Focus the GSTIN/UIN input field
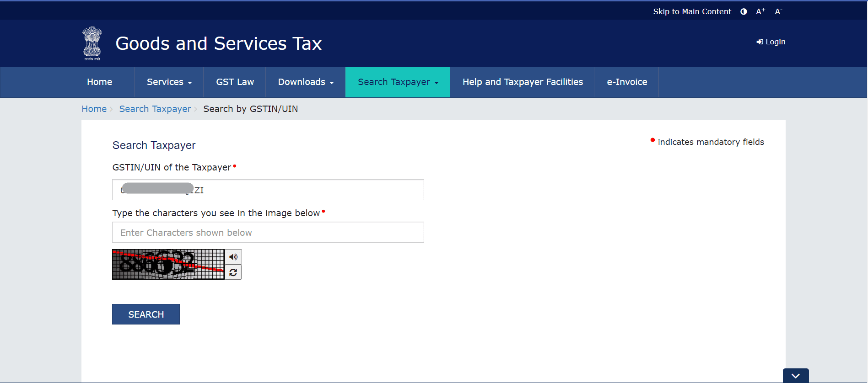 [268, 190]
